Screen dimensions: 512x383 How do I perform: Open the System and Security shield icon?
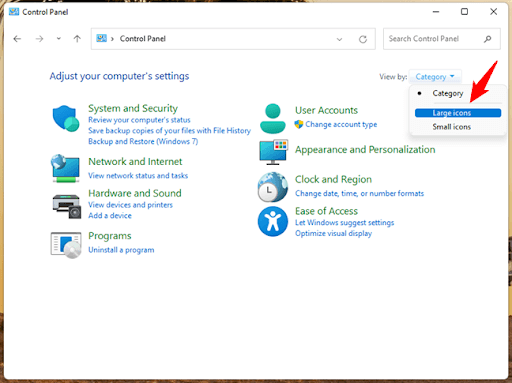pyautogui.click(x=66, y=118)
